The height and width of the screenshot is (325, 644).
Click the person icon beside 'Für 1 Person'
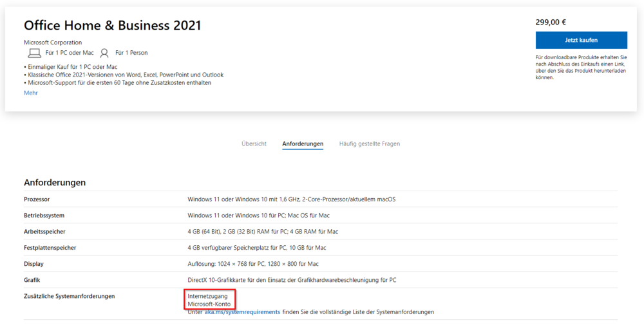tap(104, 53)
